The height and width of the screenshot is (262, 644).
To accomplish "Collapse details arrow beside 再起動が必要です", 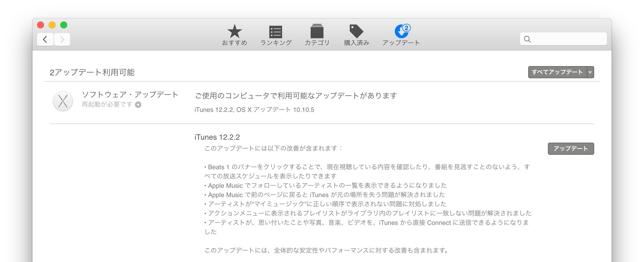I will click(x=138, y=105).
